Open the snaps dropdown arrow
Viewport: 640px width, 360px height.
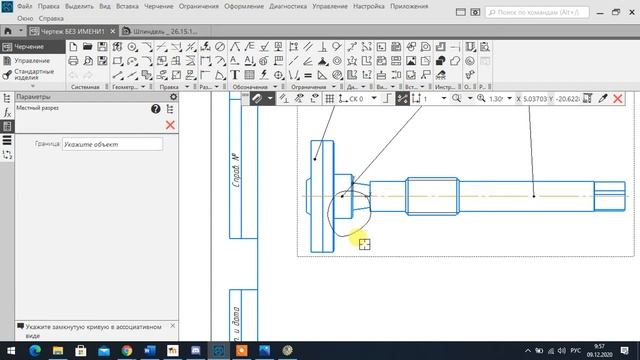pyautogui.click(x=270, y=98)
